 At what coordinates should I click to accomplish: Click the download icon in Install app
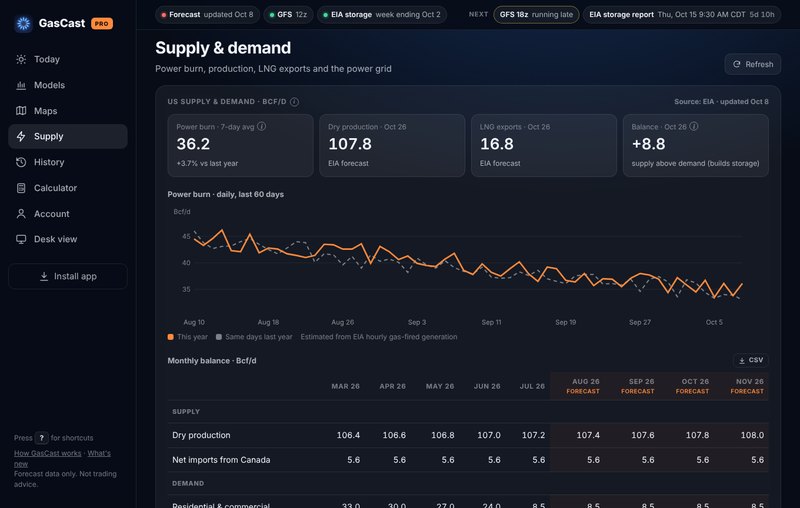44,276
